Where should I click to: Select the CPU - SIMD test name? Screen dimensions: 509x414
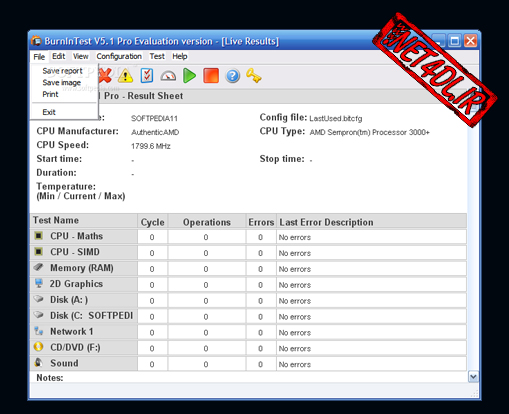pyautogui.click(x=75, y=252)
